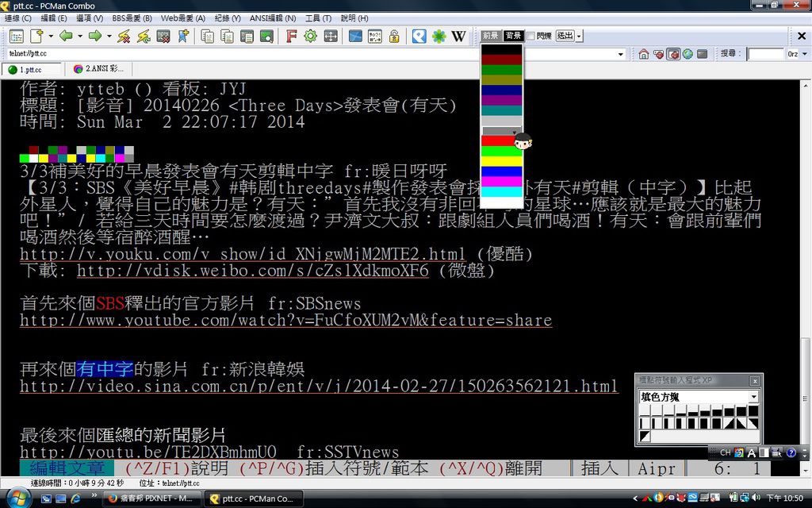
Task: Open font settings with red F icon
Action: click(x=292, y=37)
